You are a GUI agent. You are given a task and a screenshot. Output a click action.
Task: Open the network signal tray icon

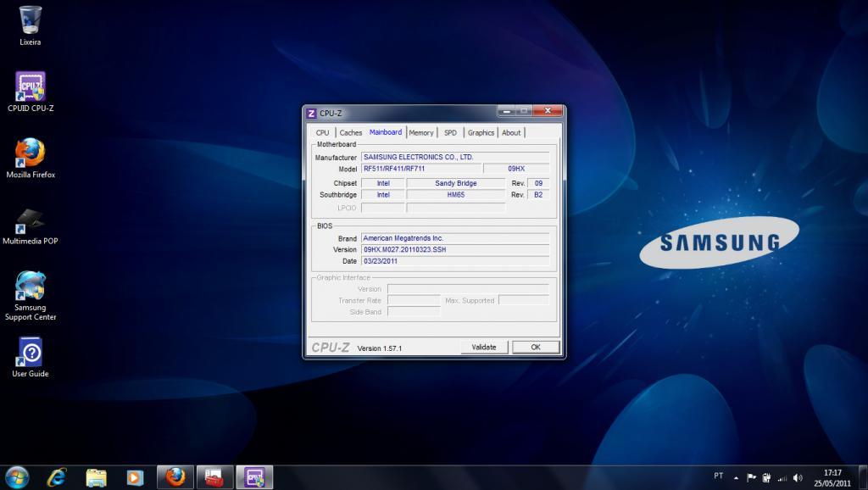pyautogui.click(x=782, y=477)
